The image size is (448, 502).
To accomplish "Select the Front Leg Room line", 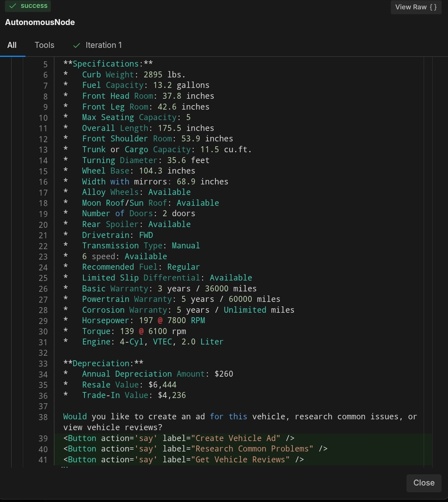I will pyautogui.click(x=136, y=107).
